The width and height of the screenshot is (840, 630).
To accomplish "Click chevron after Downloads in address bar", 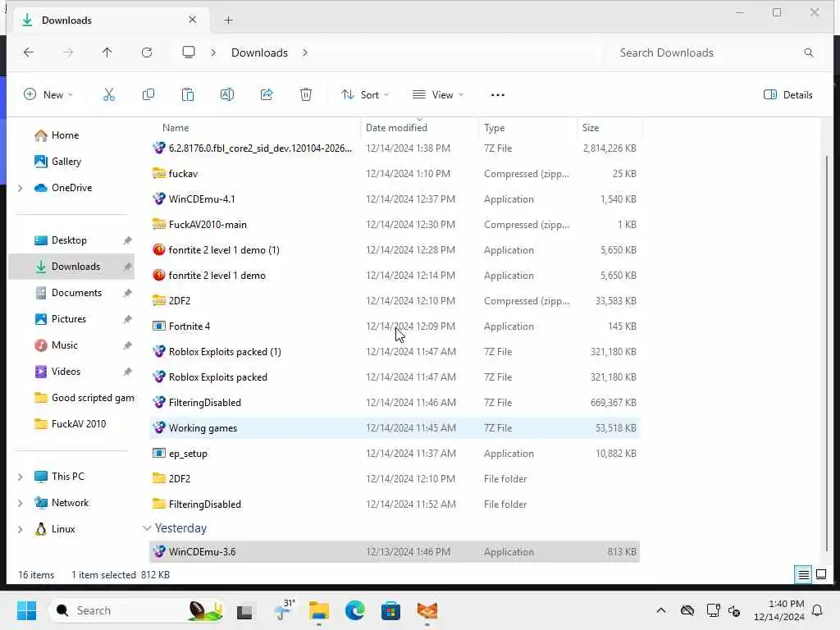I will (x=305, y=52).
